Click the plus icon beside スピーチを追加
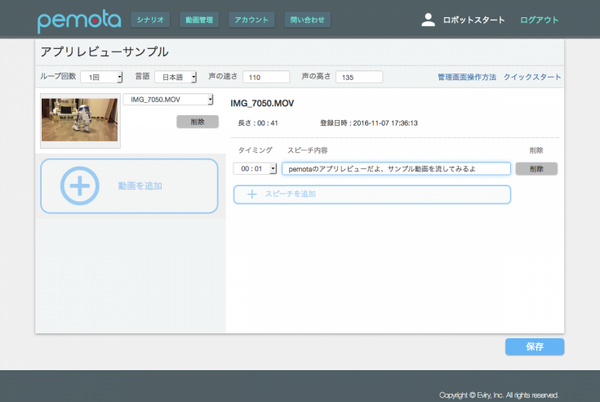 pos(251,193)
